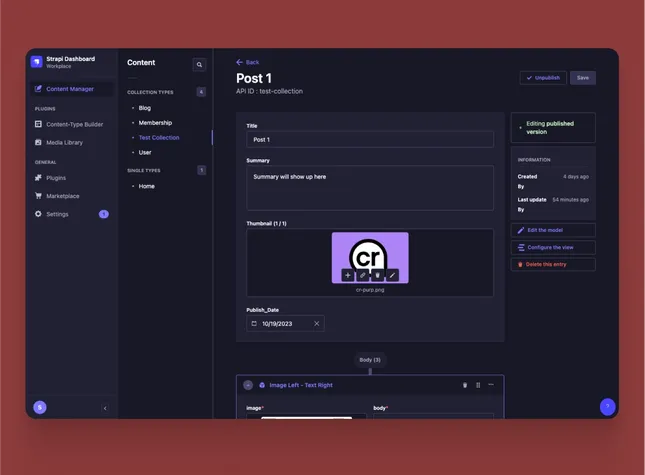Screen dimensions: 645x475
Task: Open more options of Image Left component
Action: (x=491, y=385)
